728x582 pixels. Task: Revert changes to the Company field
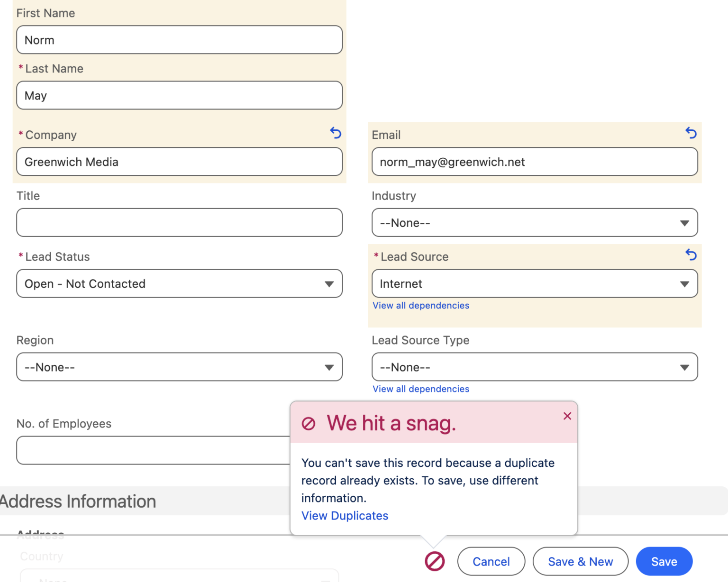pos(336,133)
